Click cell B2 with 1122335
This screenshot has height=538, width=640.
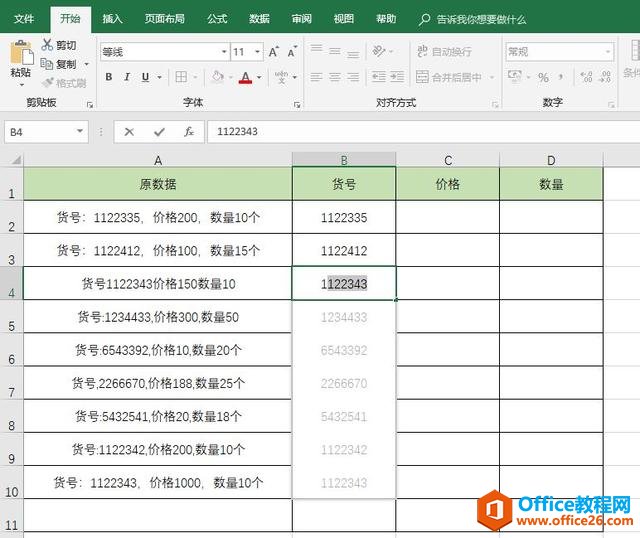click(344, 217)
